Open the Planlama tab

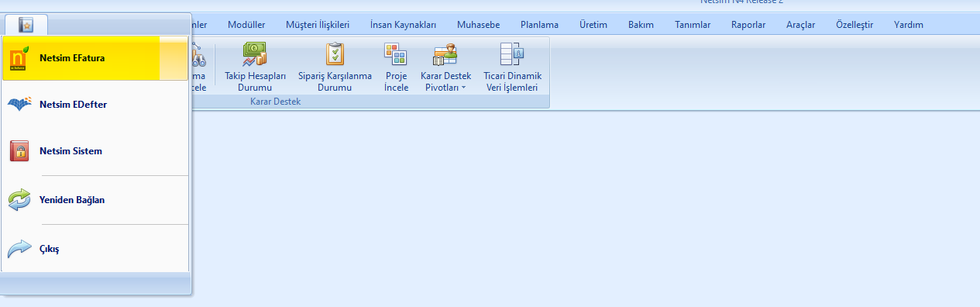[539, 25]
